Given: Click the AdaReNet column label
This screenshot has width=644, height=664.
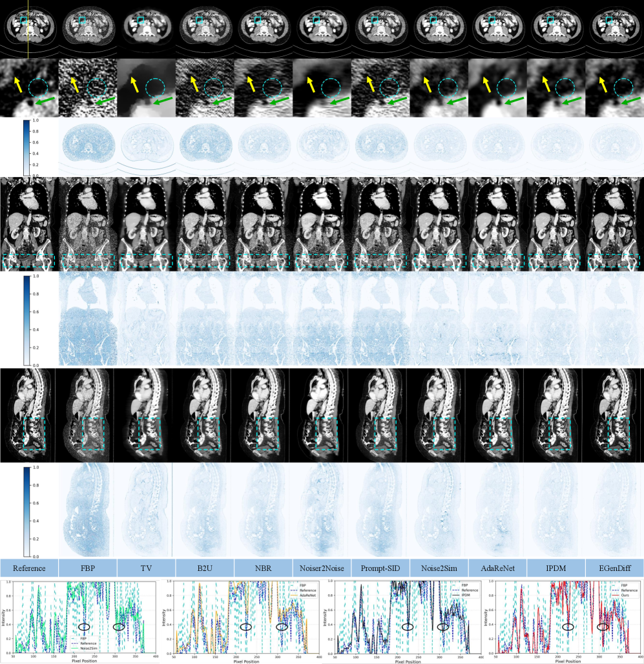Looking at the screenshot, I should [497, 568].
